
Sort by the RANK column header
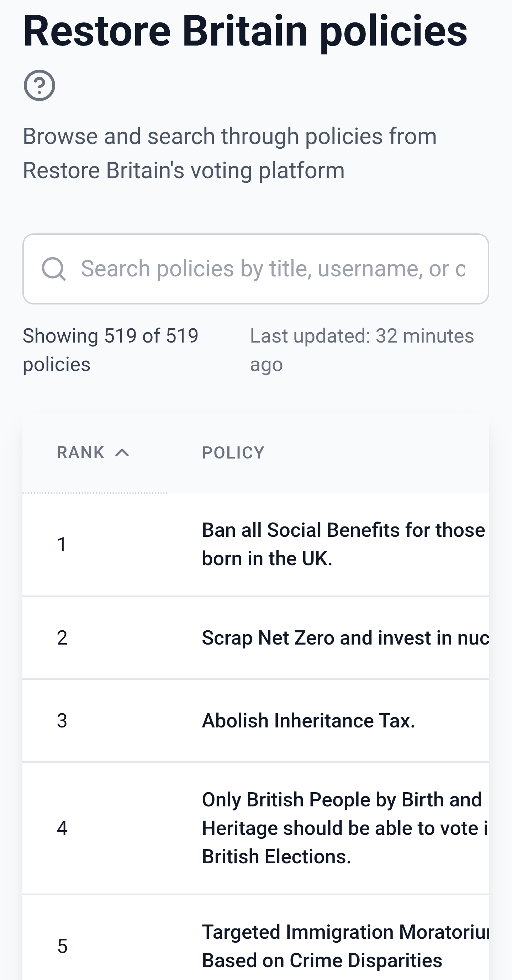point(81,453)
